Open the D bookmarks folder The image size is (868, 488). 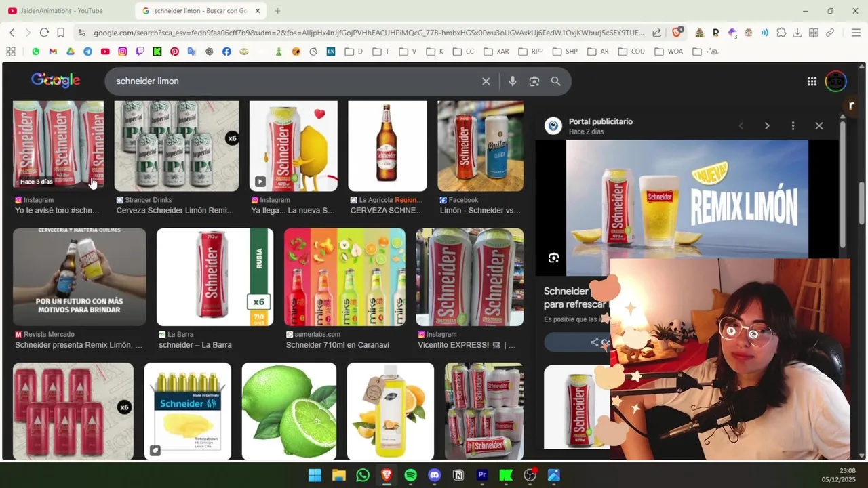pos(354,52)
